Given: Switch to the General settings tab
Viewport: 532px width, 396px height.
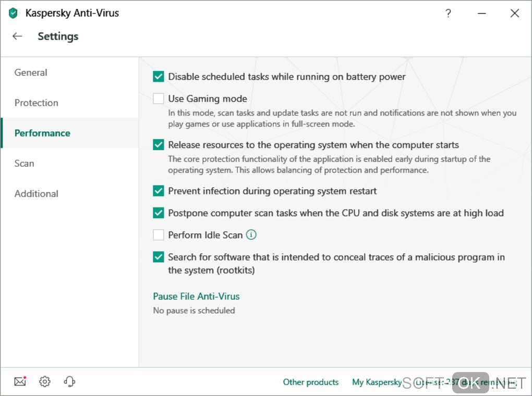Looking at the screenshot, I should point(31,73).
